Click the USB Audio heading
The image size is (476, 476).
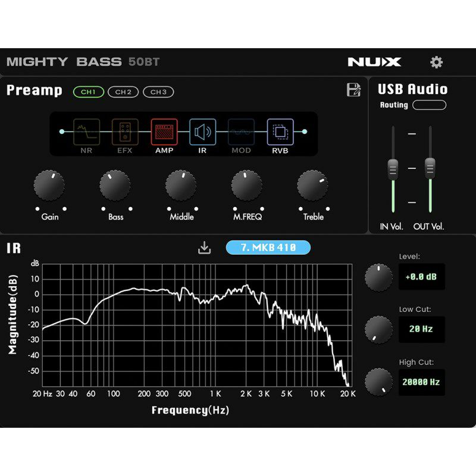click(x=412, y=89)
